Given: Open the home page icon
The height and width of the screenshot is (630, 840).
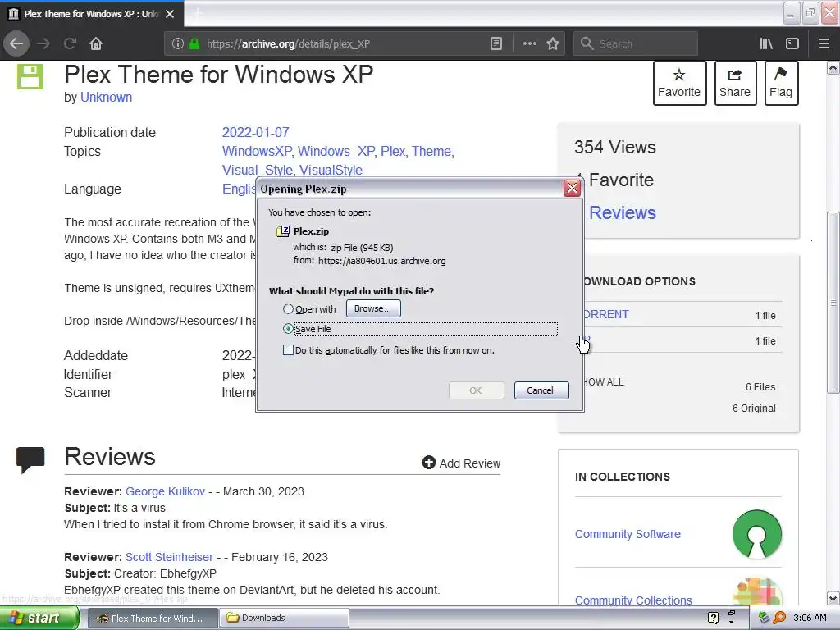Looking at the screenshot, I should 96,43.
